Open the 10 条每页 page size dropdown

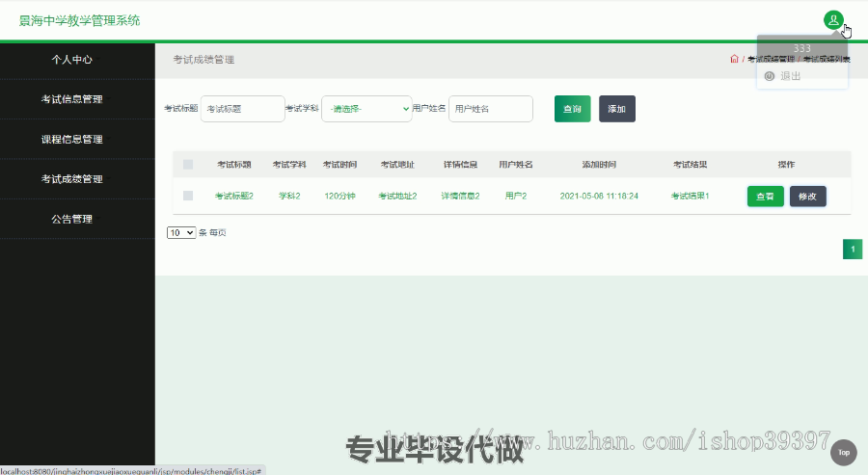[x=181, y=233]
